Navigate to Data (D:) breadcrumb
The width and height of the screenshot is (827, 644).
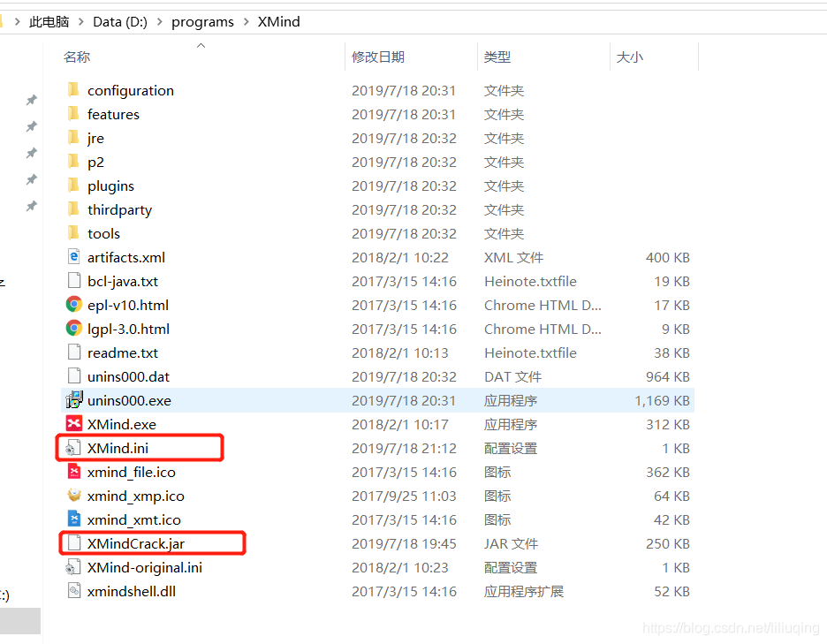click(x=120, y=21)
